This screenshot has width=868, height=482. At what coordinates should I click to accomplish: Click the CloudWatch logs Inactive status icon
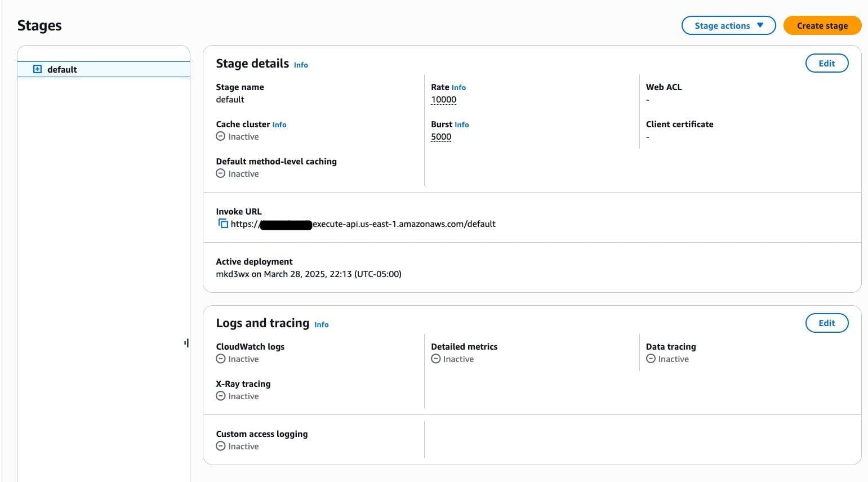click(x=221, y=359)
